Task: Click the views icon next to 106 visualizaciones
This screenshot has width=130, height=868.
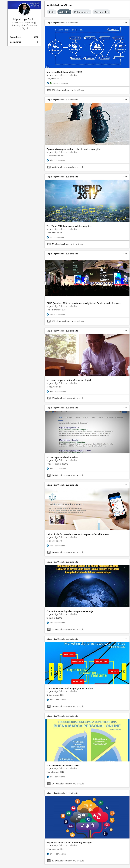Action: point(49,90)
